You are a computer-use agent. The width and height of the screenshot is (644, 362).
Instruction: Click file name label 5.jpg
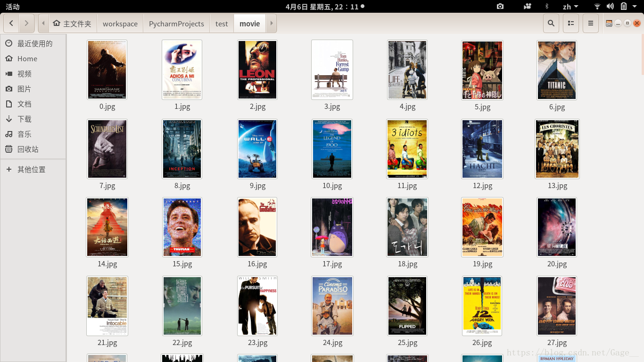pos(482,107)
